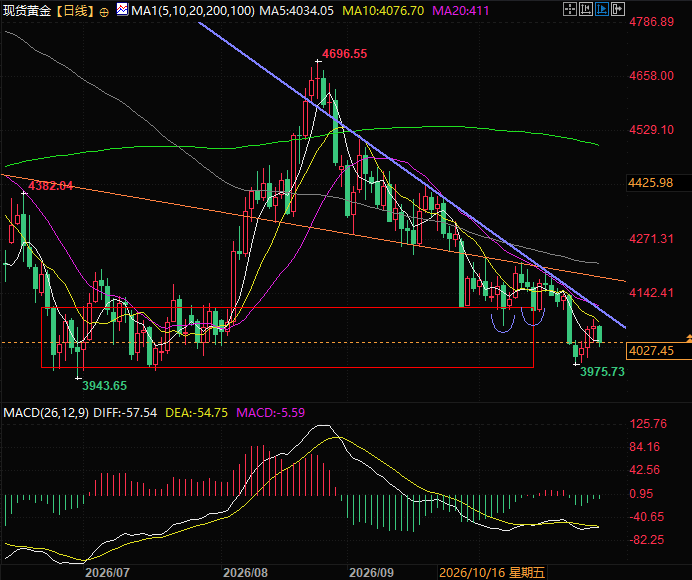The height and width of the screenshot is (580, 692).
Task: Click the 125.76 MACD axis value
Action: click(648, 424)
